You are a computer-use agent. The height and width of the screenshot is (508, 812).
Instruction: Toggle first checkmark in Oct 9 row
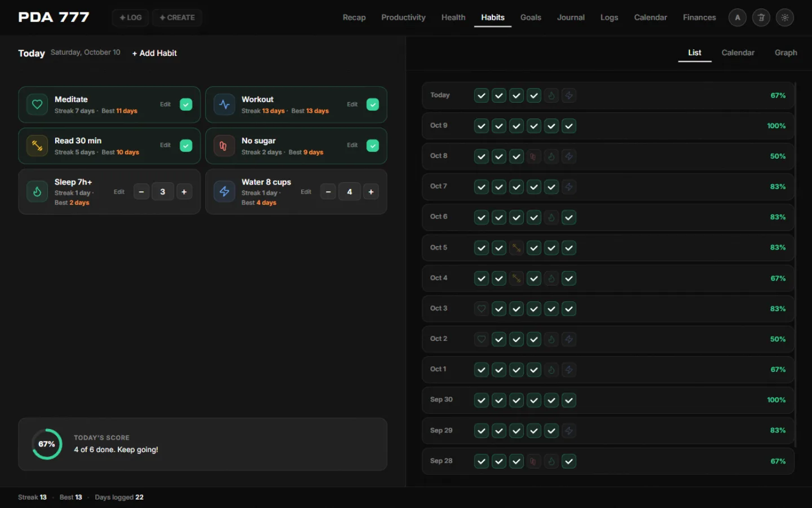[x=482, y=126]
